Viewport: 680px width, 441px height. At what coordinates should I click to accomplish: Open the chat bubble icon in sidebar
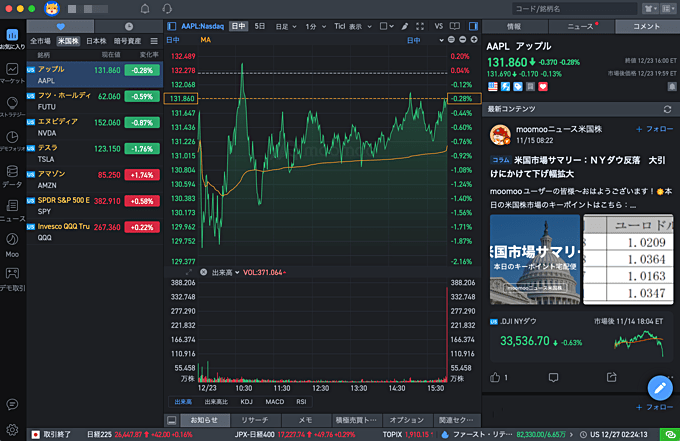coord(12,404)
